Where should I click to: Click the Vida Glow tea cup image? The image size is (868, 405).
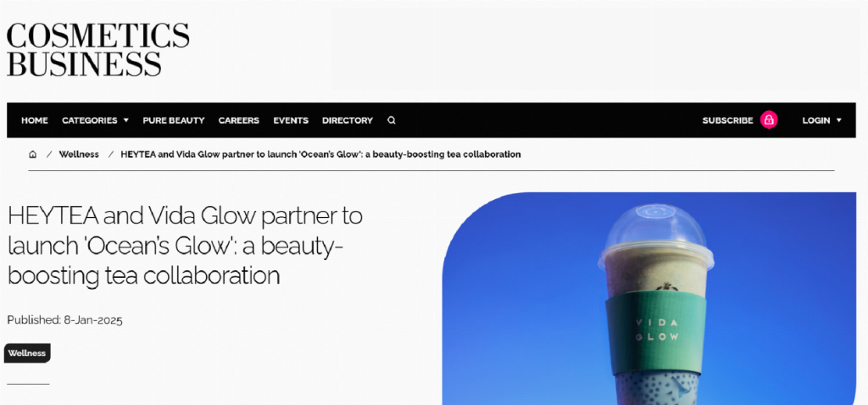pyautogui.click(x=648, y=299)
